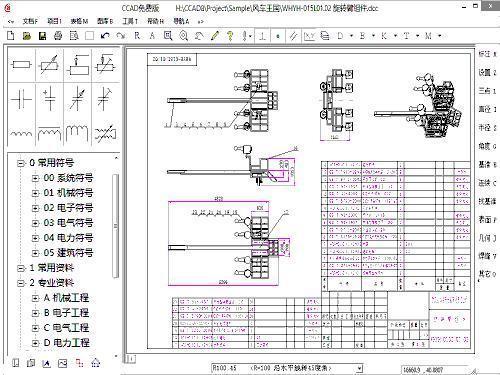Expand the A 机械工程 tree node
500x375 pixels.
(x=35, y=298)
